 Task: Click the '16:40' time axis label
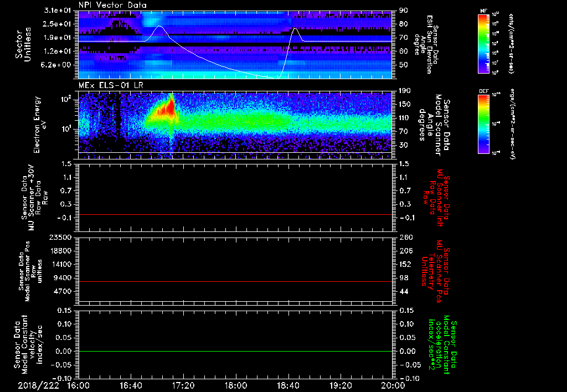[x=131, y=385]
